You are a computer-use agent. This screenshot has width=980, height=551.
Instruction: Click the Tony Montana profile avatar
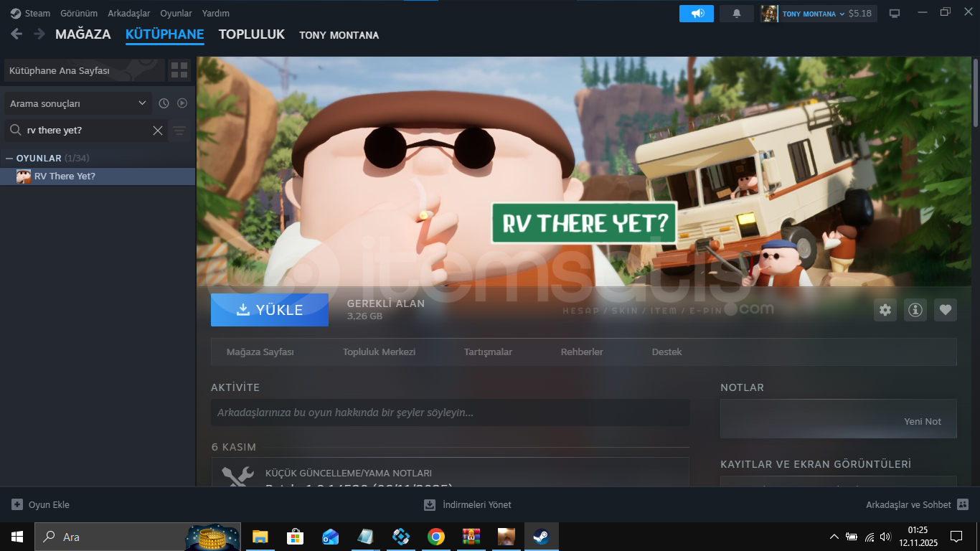point(769,14)
